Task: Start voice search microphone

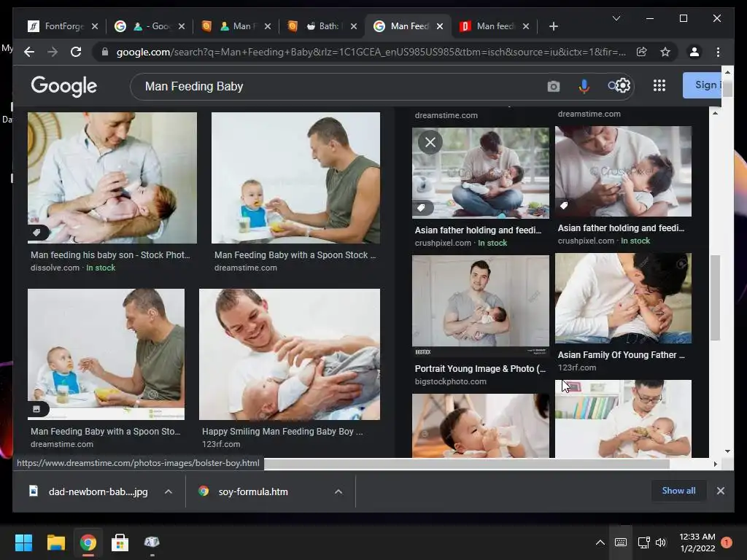Action: (584, 86)
